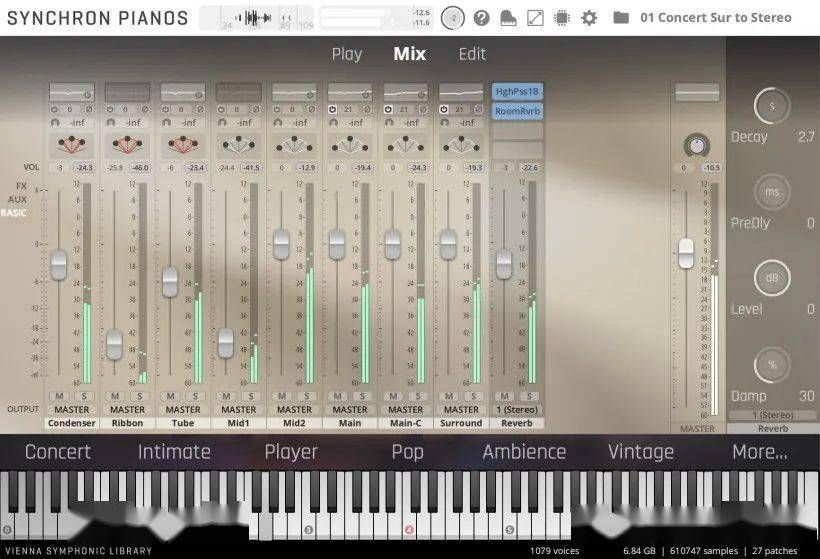Viewport: 820px width, 559px height.
Task: Open preset folder icon
Action: (x=621, y=18)
